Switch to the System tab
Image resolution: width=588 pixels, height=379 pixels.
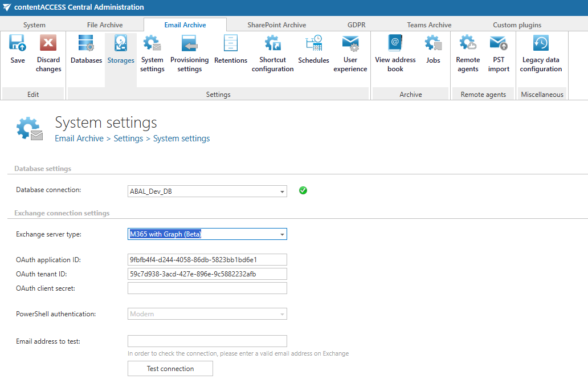pos(34,25)
